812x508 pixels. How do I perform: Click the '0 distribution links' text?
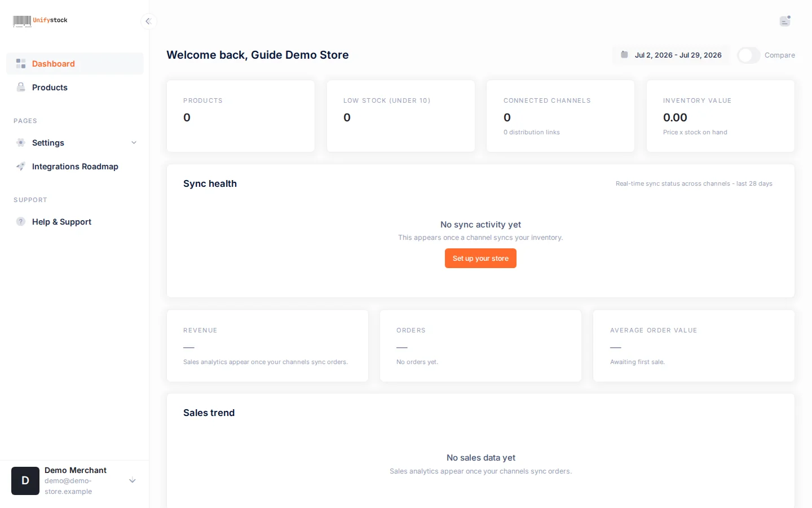pos(532,132)
